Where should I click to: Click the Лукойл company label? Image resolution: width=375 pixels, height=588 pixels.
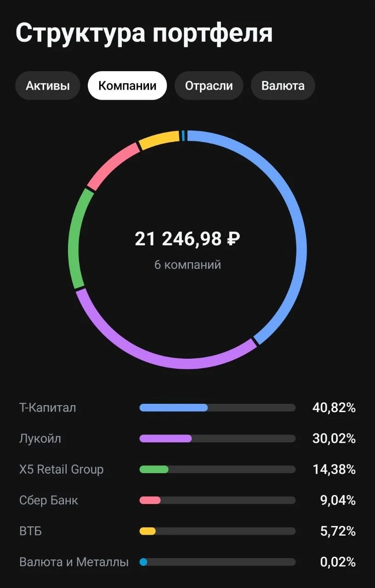(x=40, y=439)
